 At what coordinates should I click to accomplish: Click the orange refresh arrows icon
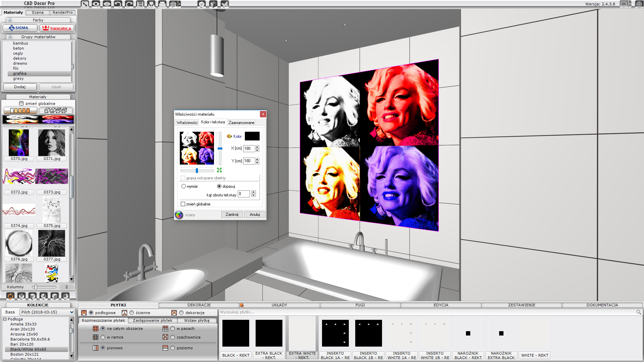10,296
